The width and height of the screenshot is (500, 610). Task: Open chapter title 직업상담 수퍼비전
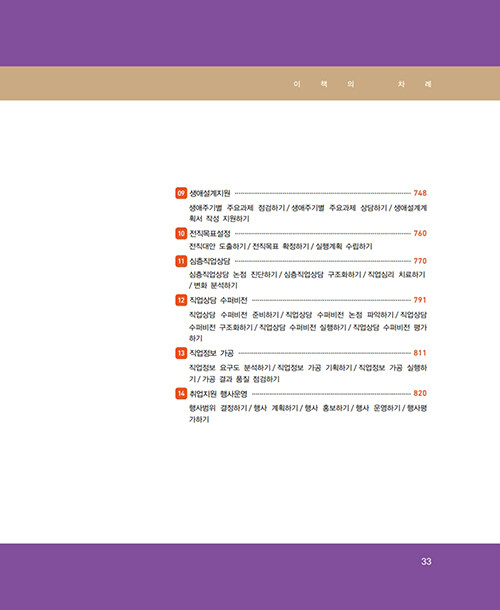(x=218, y=300)
